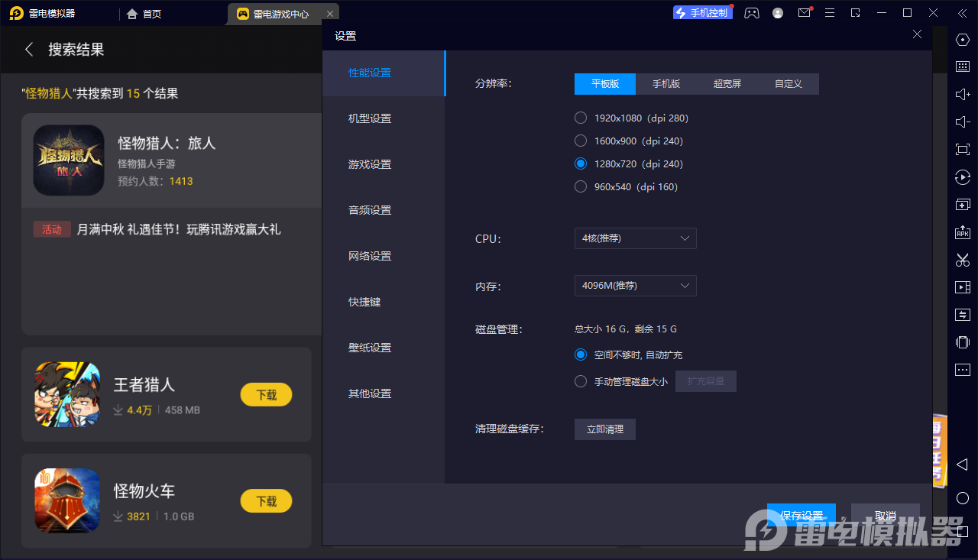Download 怪物火车 with the 下载 button

pyautogui.click(x=267, y=501)
